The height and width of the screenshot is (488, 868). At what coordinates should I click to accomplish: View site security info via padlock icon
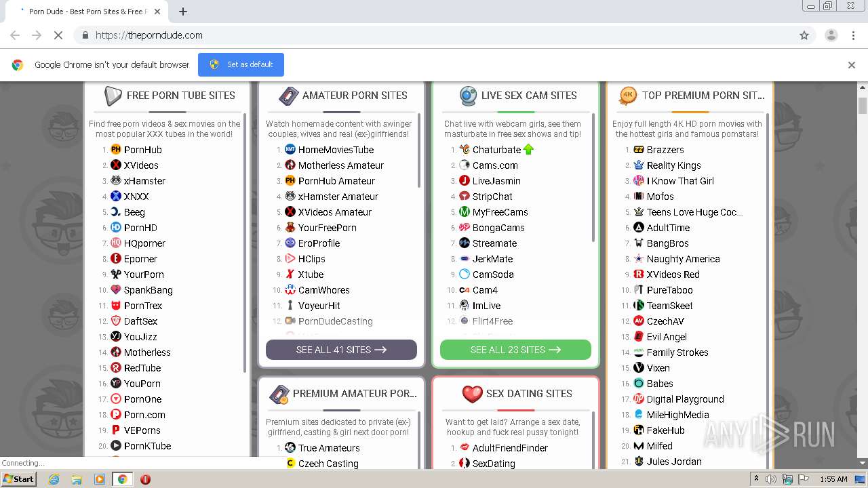click(85, 35)
